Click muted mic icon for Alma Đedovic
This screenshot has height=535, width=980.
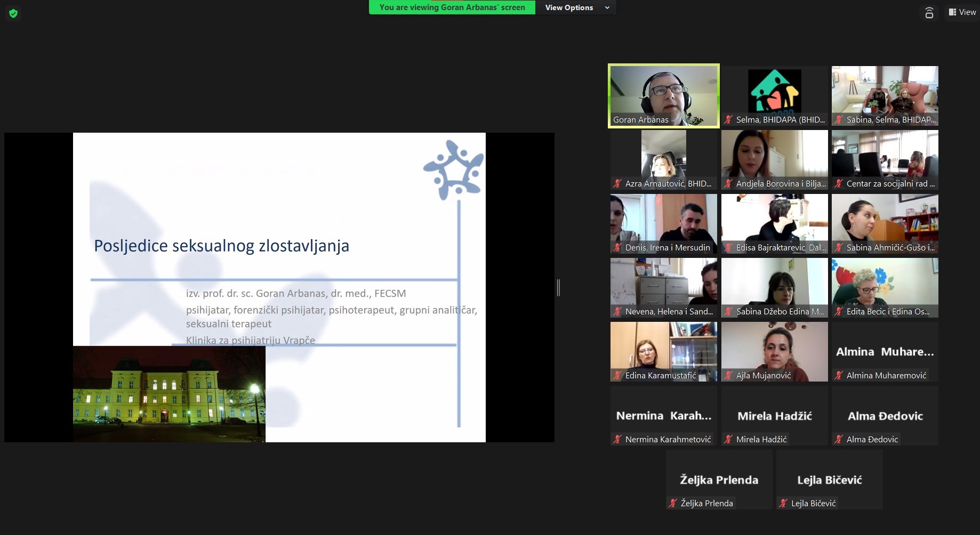click(x=839, y=440)
